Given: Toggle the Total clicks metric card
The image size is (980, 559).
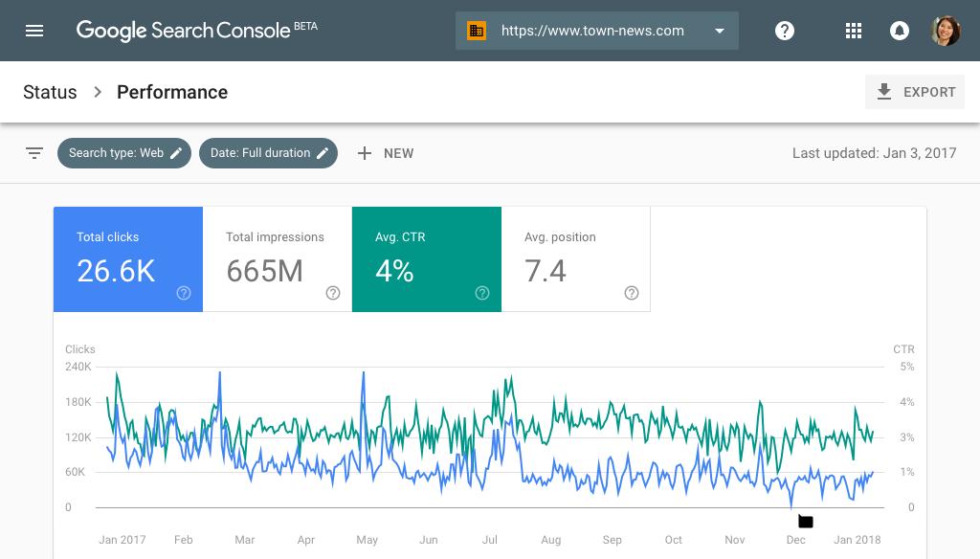Looking at the screenshot, I should [128, 258].
